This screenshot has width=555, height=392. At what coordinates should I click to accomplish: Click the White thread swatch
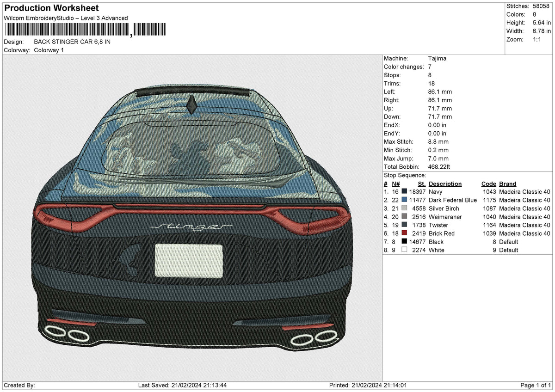point(404,250)
